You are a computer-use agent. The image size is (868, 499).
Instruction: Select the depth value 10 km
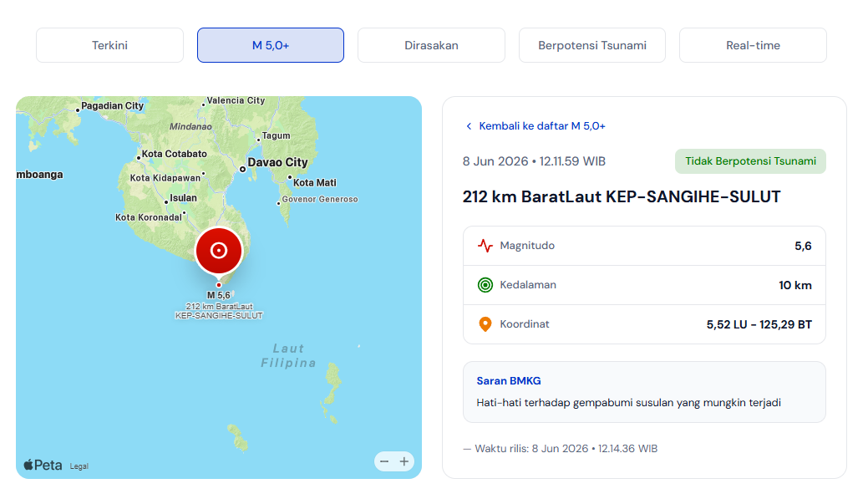click(795, 285)
